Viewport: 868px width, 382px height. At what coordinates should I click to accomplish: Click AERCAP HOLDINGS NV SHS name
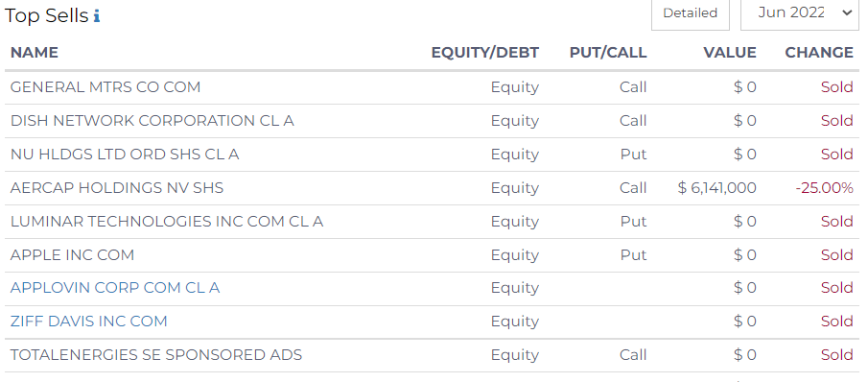117,188
